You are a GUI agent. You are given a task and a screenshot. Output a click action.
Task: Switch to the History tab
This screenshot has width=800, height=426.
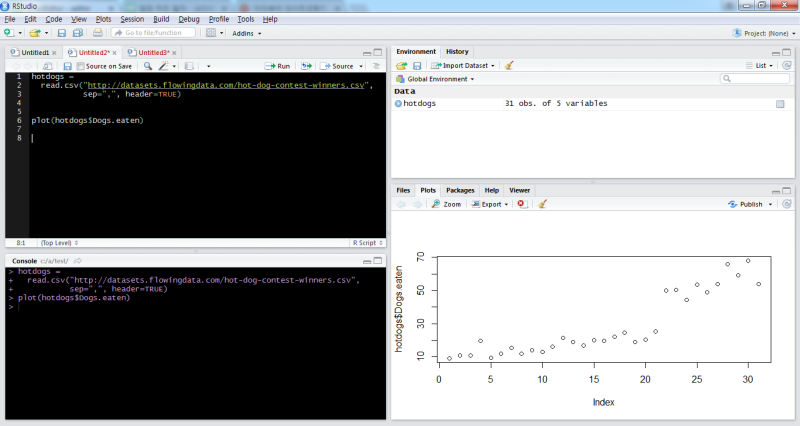(456, 51)
